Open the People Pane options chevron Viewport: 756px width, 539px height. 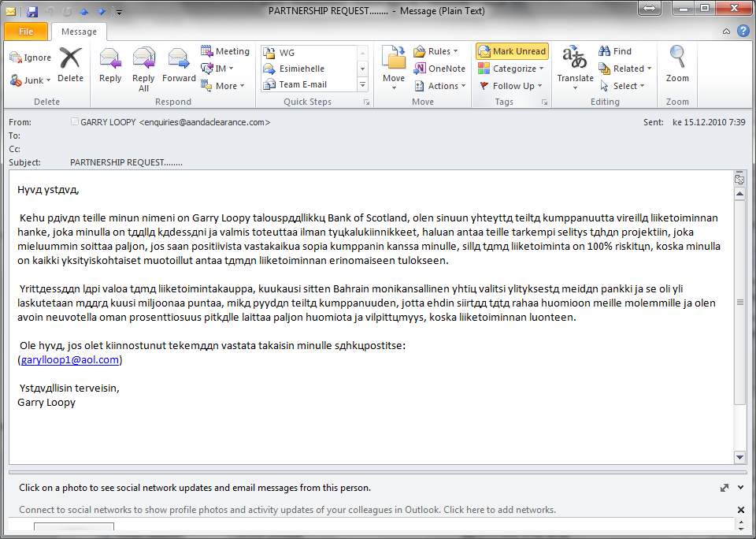tap(740, 488)
